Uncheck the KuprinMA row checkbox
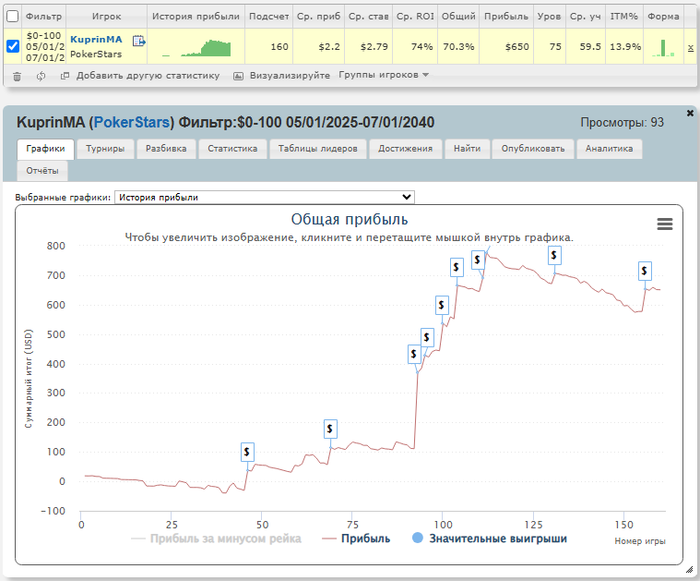This screenshot has height=581, width=700. click(x=12, y=46)
